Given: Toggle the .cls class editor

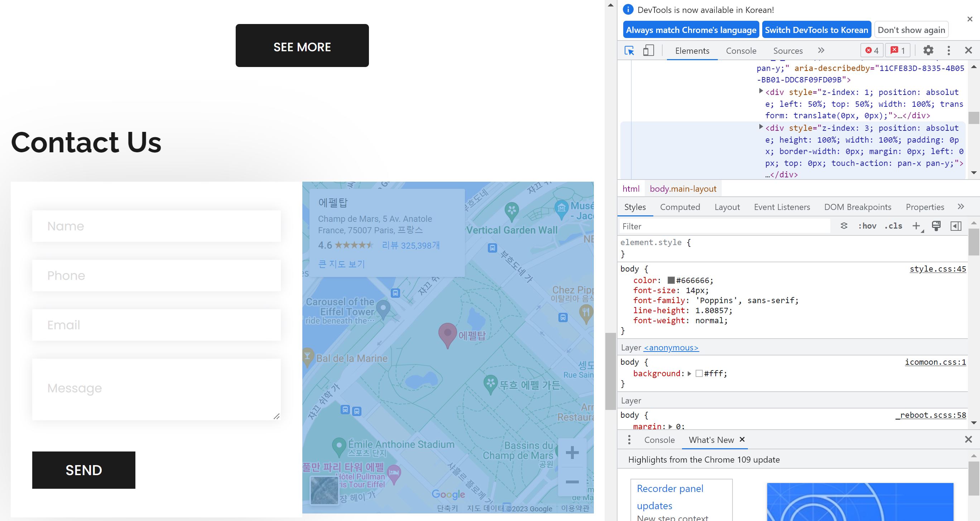Looking at the screenshot, I should point(893,226).
